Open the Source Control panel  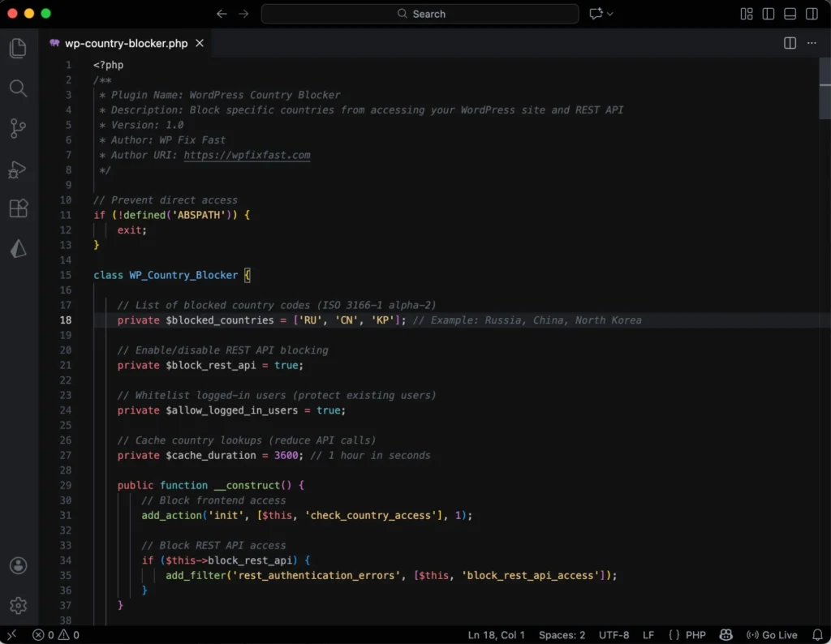pos(18,129)
